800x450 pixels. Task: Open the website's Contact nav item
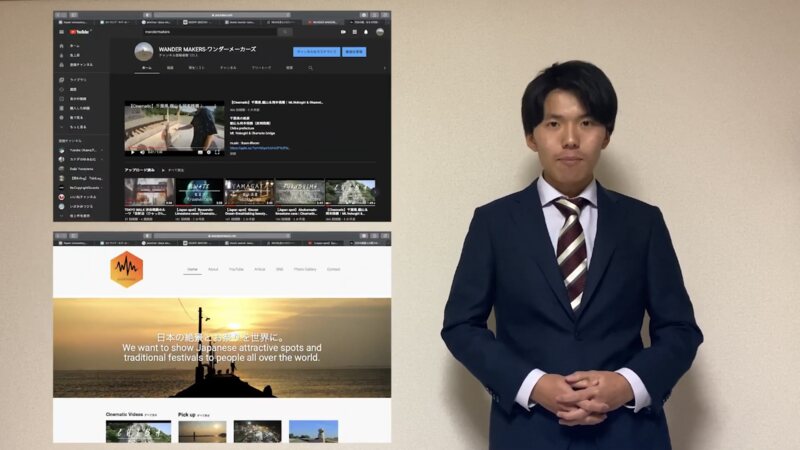pos(334,269)
